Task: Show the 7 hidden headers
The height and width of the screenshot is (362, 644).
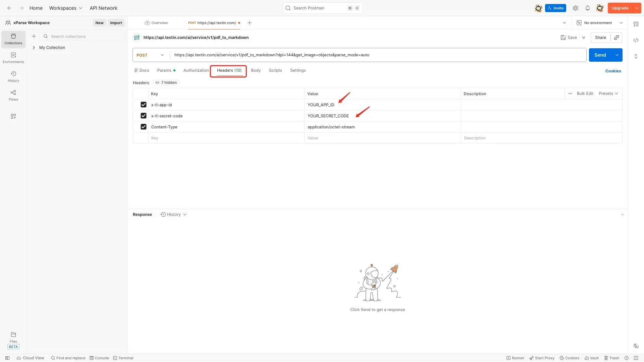Action: pyautogui.click(x=166, y=82)
